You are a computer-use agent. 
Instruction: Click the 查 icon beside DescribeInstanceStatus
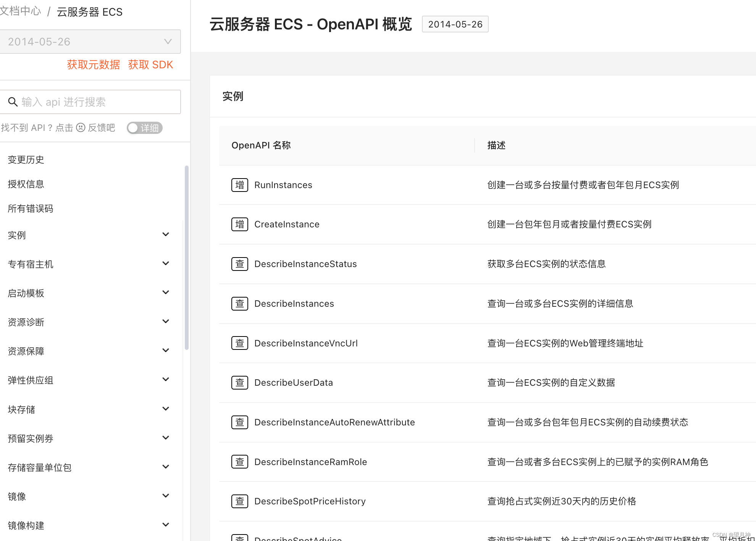[240, 264]
